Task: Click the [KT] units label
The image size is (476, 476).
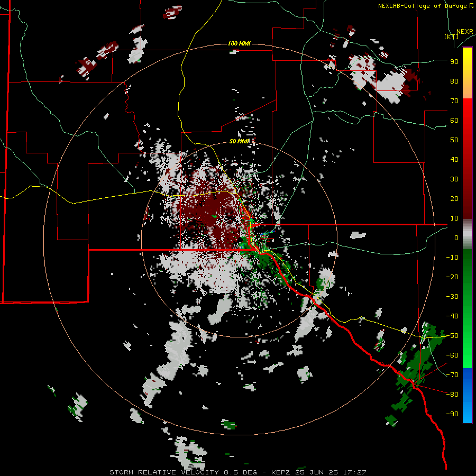Action: 452,36
